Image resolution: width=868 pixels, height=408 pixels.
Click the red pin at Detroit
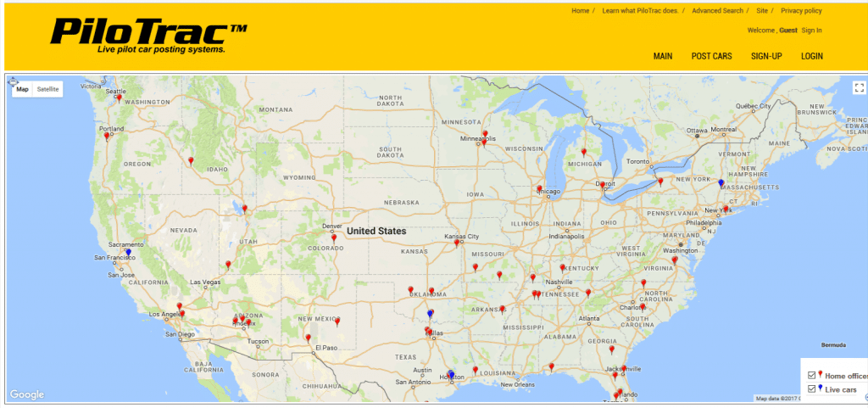tap(603, 186)
